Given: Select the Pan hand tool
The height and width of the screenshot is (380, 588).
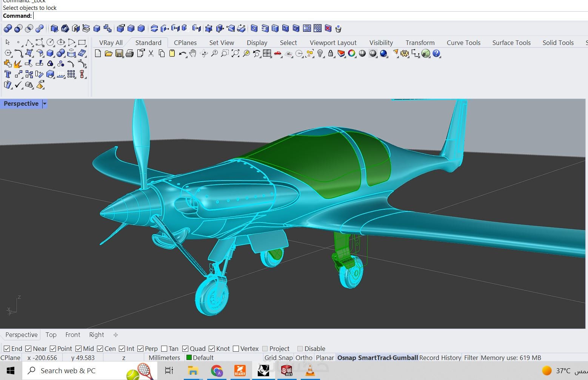Looking at the screenshot, I should [193, 54].
